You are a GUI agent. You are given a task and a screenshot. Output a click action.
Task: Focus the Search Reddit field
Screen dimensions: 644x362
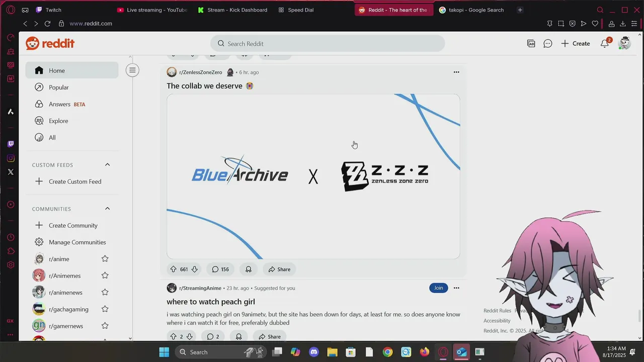pyautogui.click(x=328, y=44)
